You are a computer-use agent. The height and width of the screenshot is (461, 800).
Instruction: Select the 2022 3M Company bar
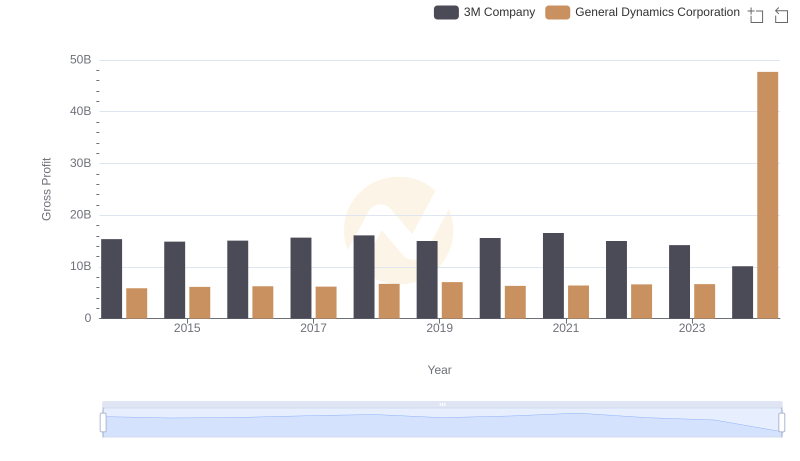616,280
